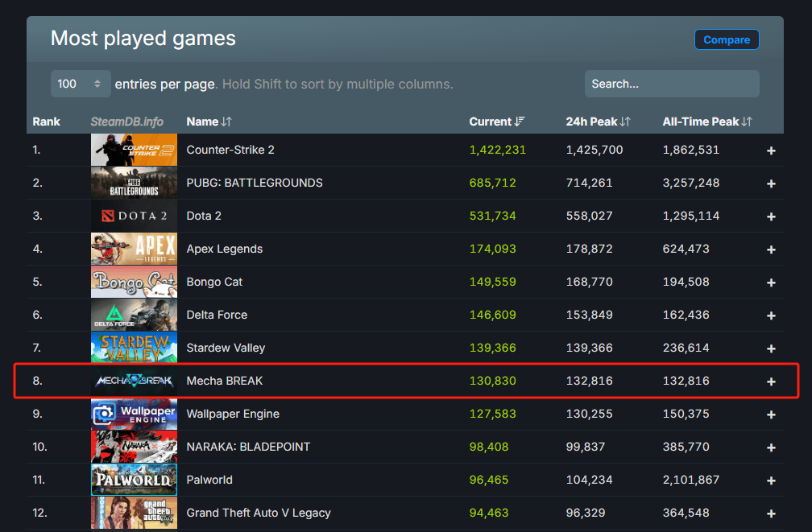Open the Bongo Cat game thumbnail

[134, 282]
